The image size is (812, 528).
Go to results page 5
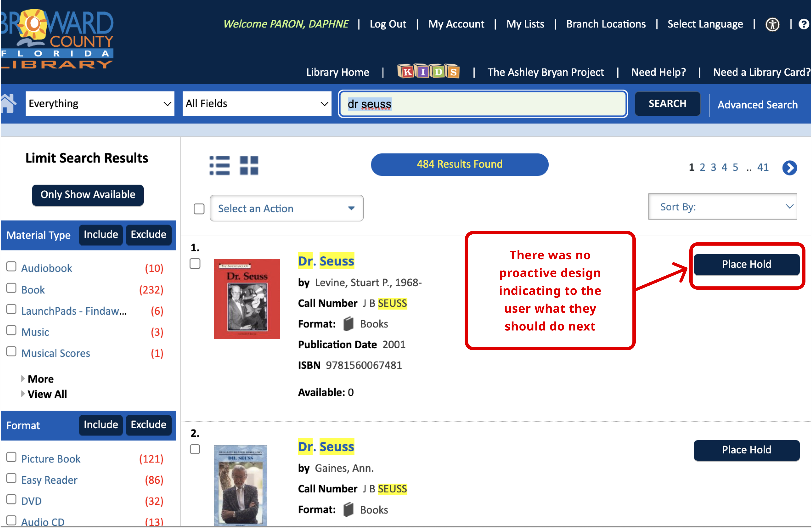[735, 168]
